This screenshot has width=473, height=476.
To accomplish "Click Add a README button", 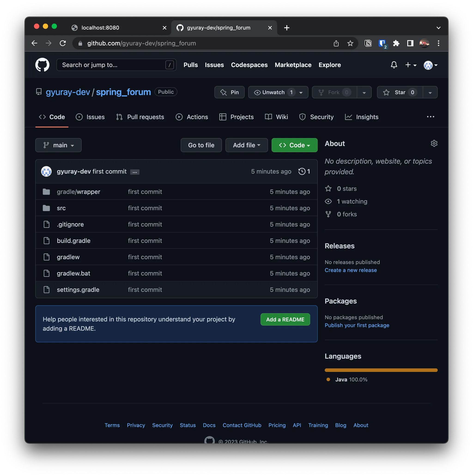I will tap(285, 320).
